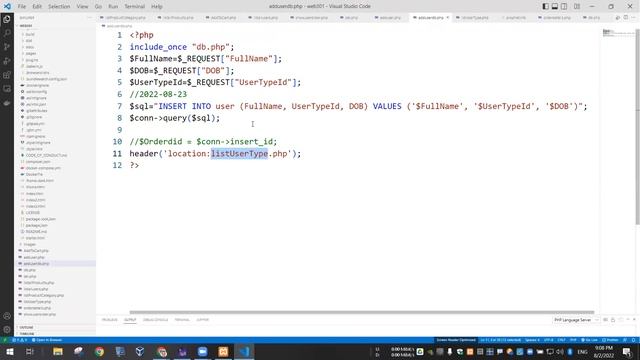This screenshot has width=640, height=360.
Task: Click the notifications bell in status bar
Action: pyautogui.click(x=633, y=340)
